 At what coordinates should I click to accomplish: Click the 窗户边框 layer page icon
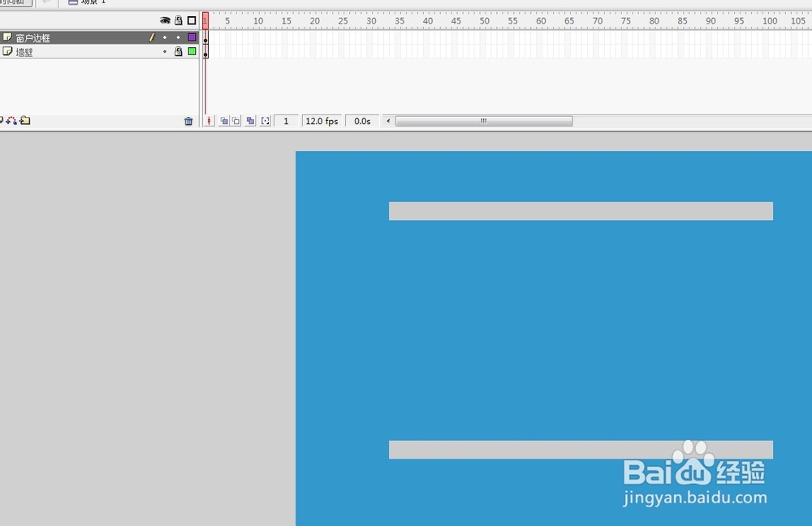(7, 37)
